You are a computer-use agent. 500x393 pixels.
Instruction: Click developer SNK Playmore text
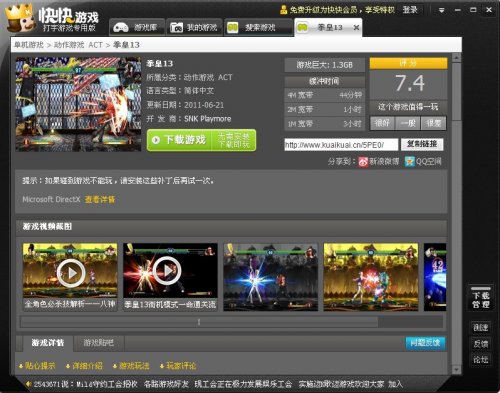(x=207, y=119)
